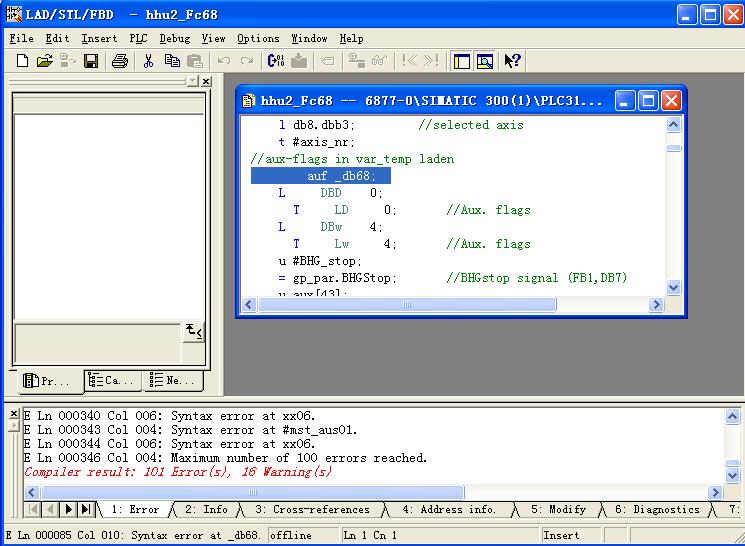Toggle the overviews panel icon

[461, 61]
